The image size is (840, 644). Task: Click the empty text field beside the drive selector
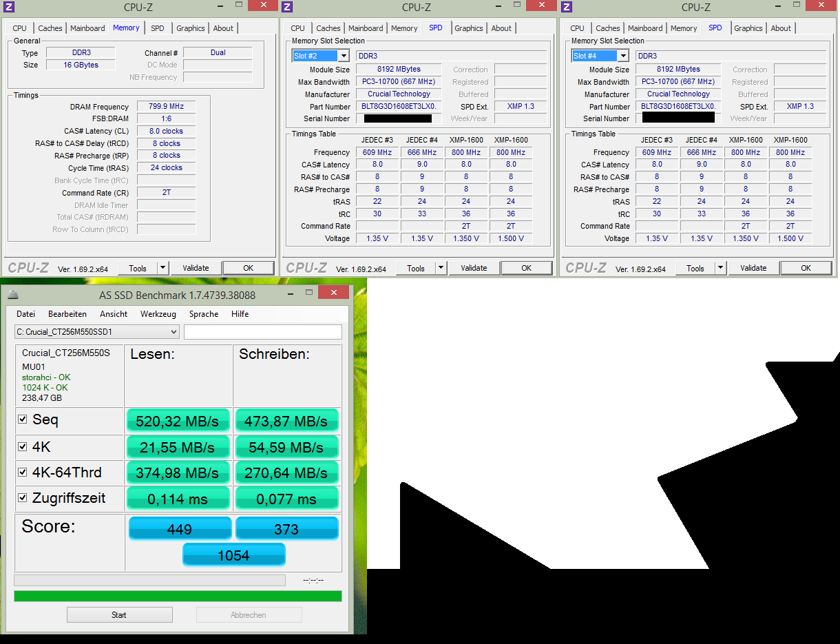tap(263, 332)
